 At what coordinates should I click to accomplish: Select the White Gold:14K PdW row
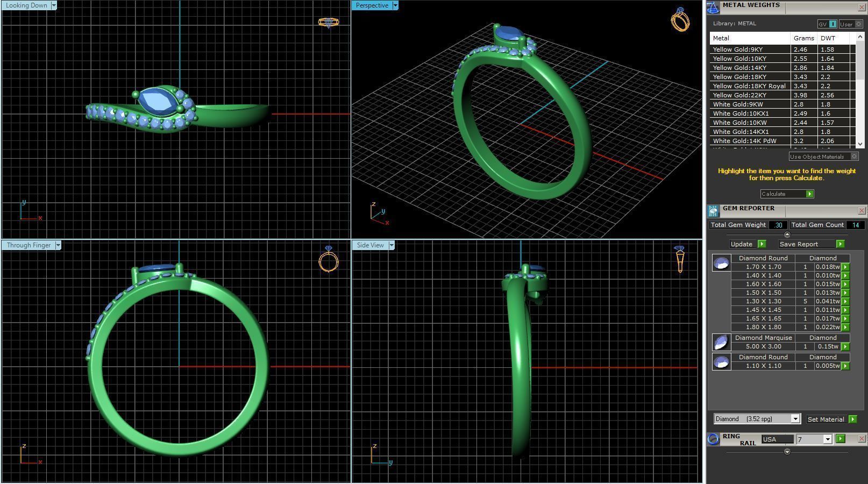(782, 141)
